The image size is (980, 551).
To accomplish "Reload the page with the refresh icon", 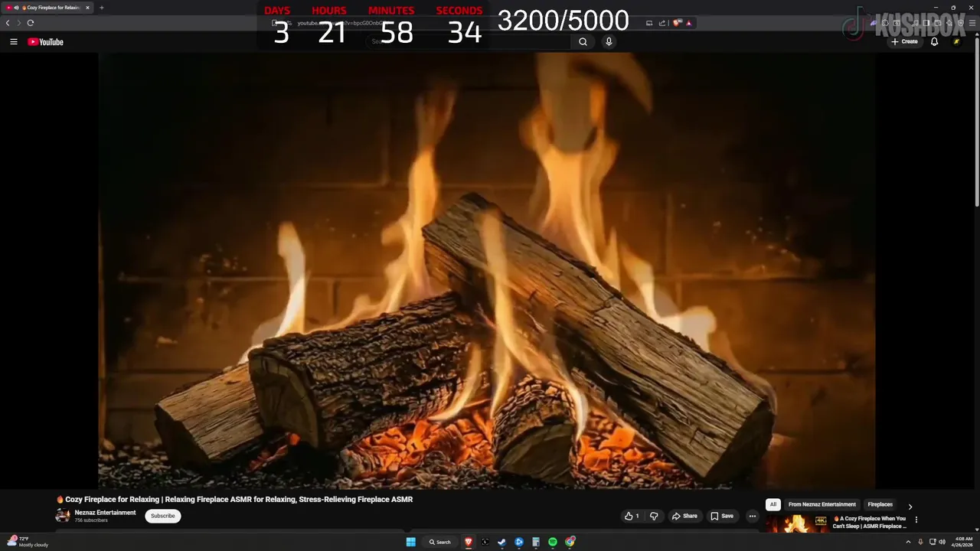I will click(31, 23).
